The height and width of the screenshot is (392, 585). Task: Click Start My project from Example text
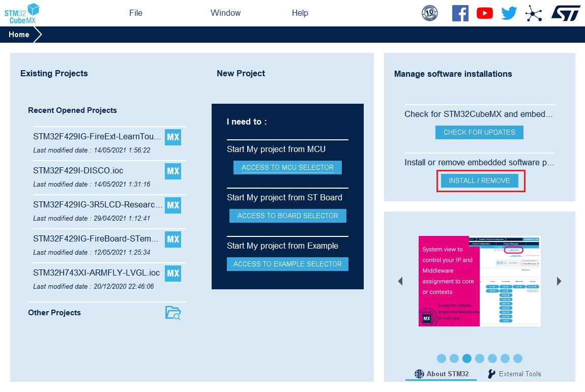(282, 246)
